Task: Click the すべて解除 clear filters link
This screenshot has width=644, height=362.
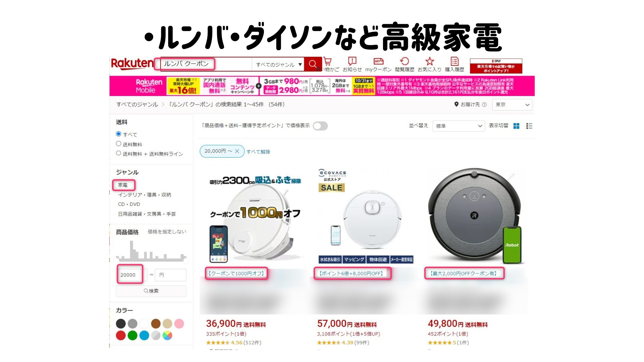Action: (258, 152)
